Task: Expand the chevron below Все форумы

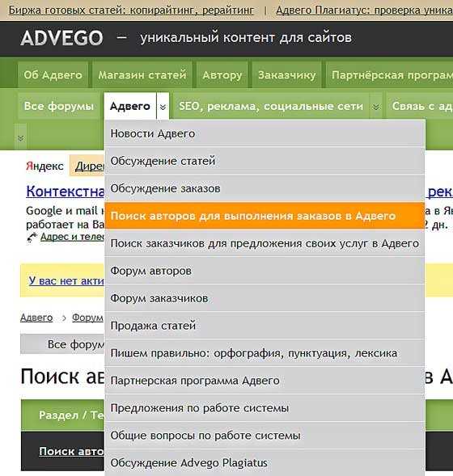Action: click(x=21, y=138)
